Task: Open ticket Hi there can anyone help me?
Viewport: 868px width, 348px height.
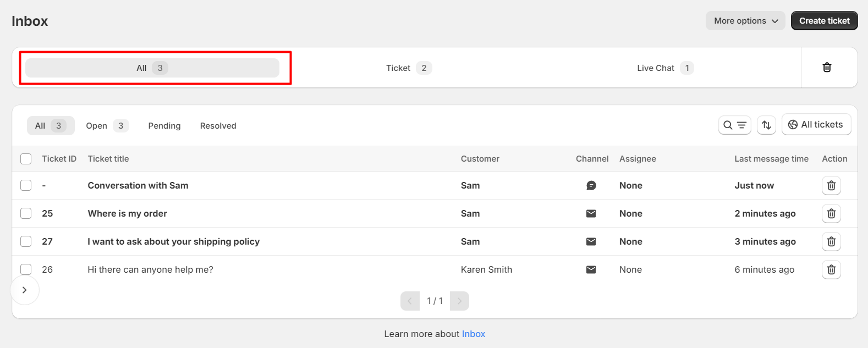Action: point(151,269)
